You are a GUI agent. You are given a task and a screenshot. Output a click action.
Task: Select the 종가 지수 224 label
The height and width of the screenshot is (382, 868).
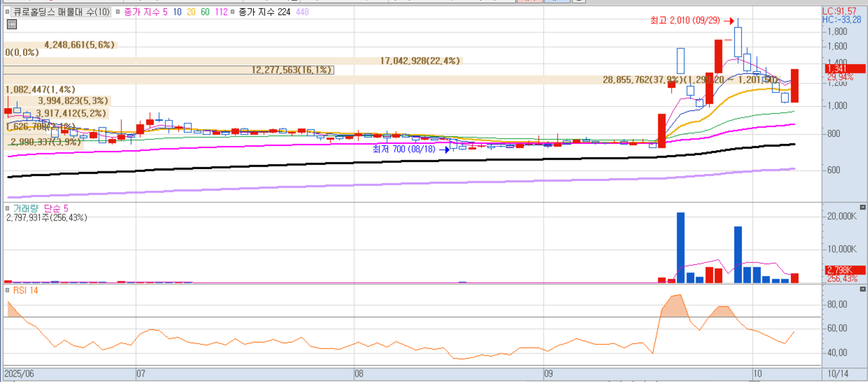point(264,12)
